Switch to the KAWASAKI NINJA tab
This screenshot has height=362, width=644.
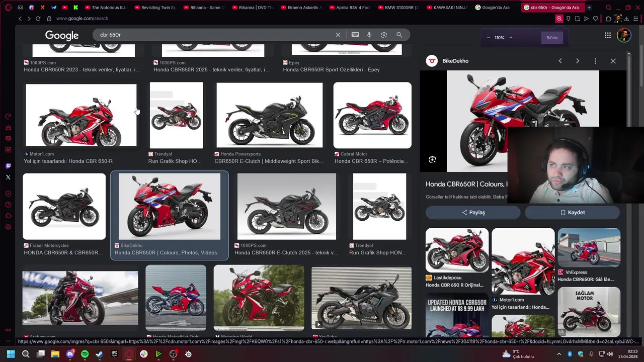(x=447, y=8)
